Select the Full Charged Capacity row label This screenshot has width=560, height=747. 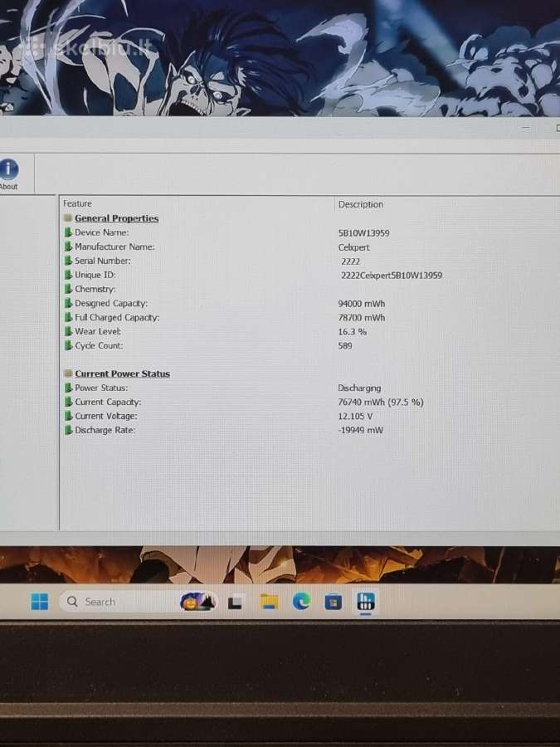tap(117, 317)
